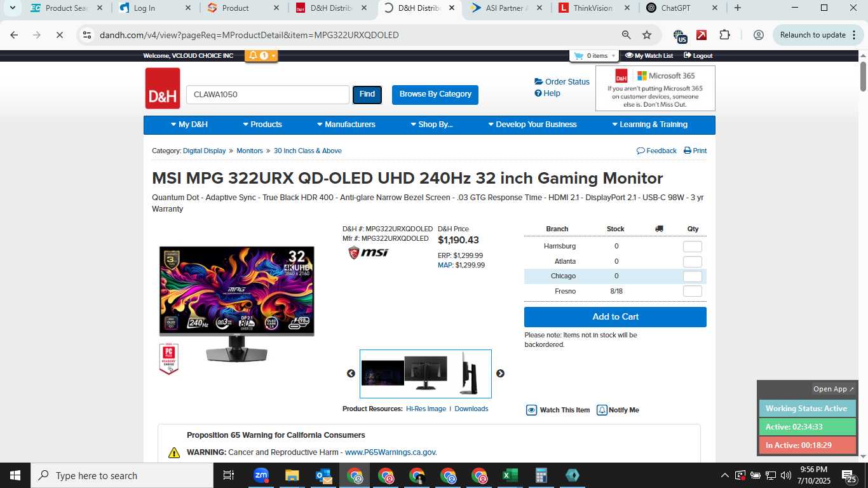Click the main MSI monitor product image

point(236,304)
